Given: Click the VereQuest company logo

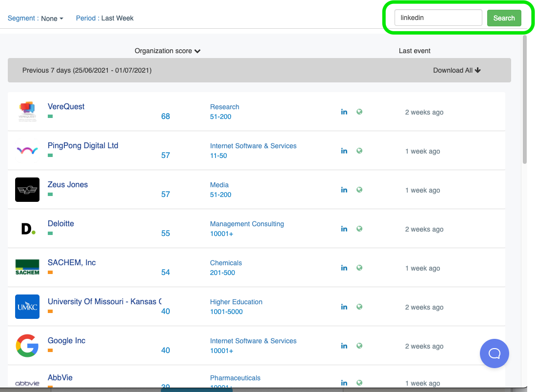Looking at the screenshot, I should pyautogui.click(x=27, y=112).
